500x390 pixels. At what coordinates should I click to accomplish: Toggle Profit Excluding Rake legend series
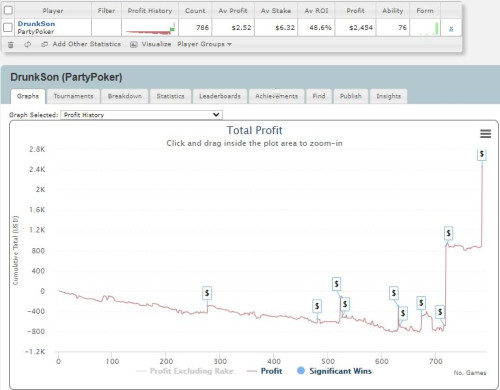tap(185, 371)
